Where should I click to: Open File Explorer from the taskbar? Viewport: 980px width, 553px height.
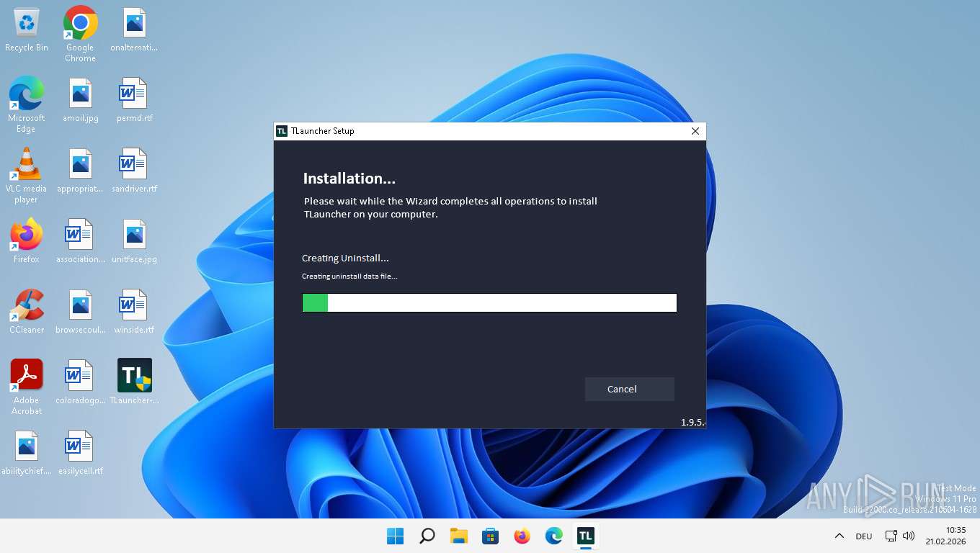click(458, 536)
